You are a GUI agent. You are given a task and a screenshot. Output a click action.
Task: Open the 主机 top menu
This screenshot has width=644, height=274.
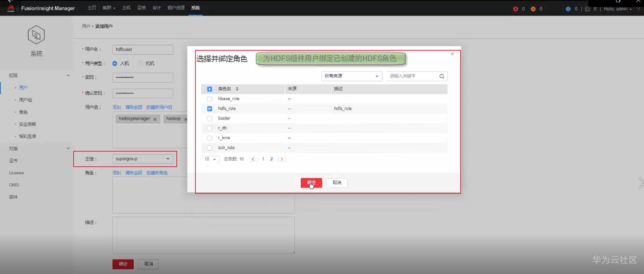click(126, 8)
